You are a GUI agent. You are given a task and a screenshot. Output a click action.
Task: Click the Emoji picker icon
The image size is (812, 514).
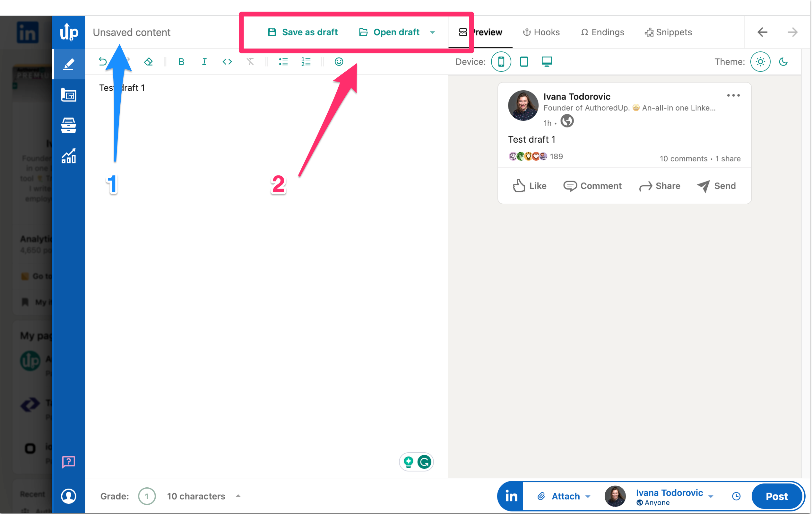pos(339,62)
